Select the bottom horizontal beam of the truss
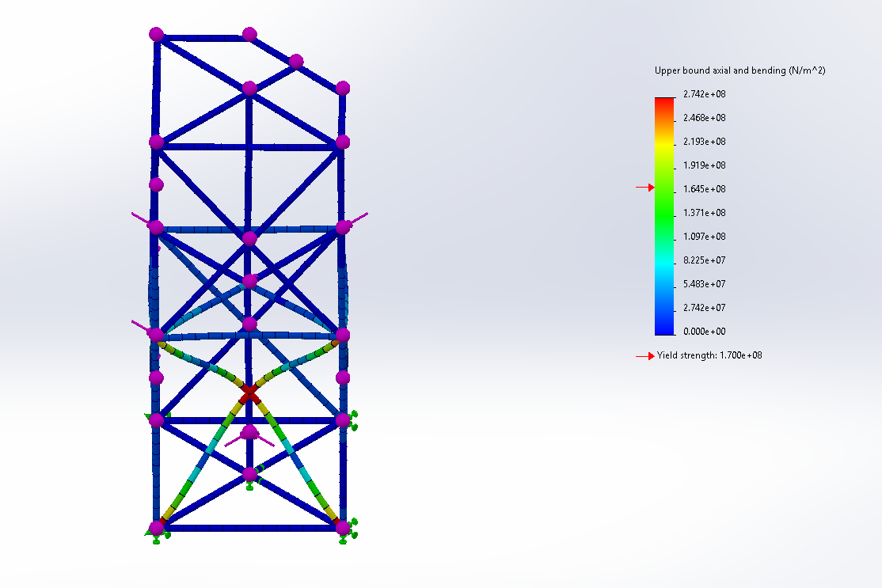The height and width of the screenshot is (588, 882). click(x=249, y=527)
